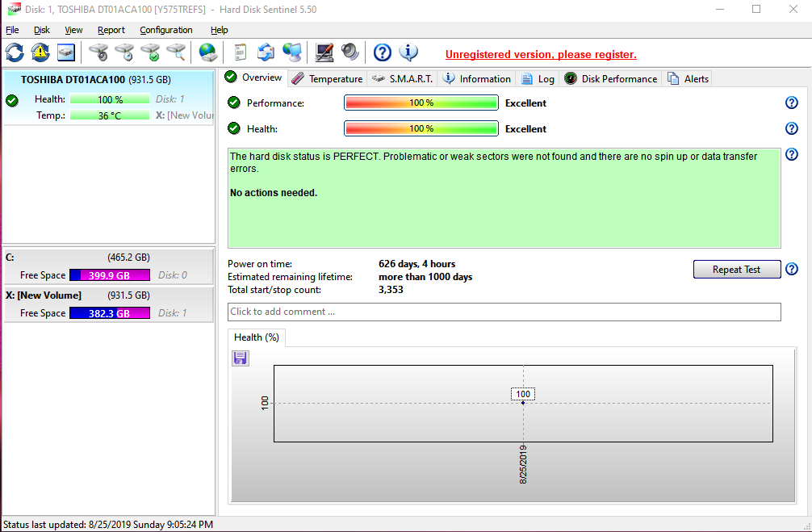Click the Refresh disk status toolbar icon
The width and height of the screenshot is (812, 532).
point(15,52)
